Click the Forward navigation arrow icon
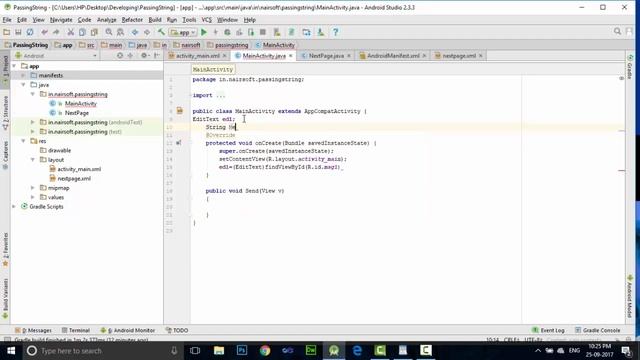Image resolution: width=640 pixels, height=360 pixels. (x=147, y=32)
